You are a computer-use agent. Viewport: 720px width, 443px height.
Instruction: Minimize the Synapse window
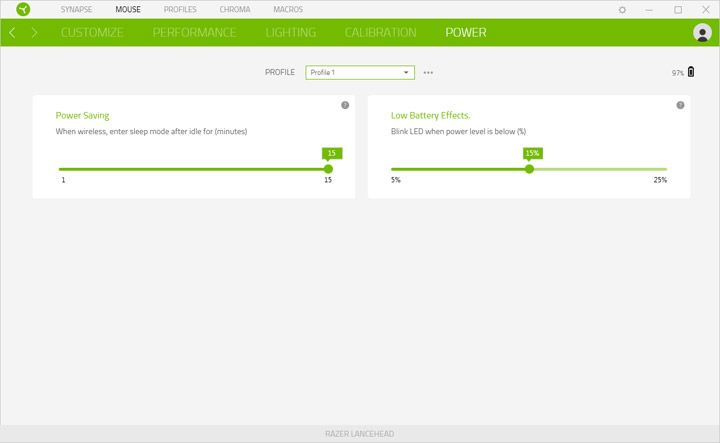point(649,10)
